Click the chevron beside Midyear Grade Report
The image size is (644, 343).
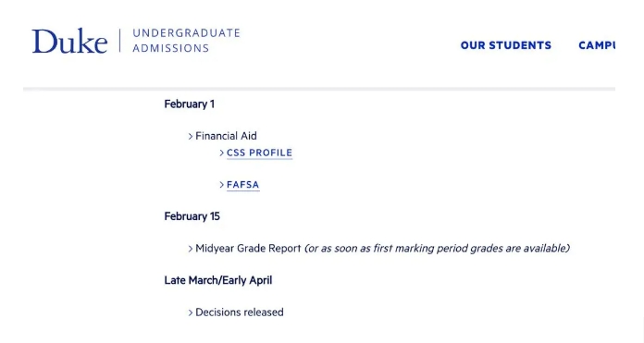point(191,249)
